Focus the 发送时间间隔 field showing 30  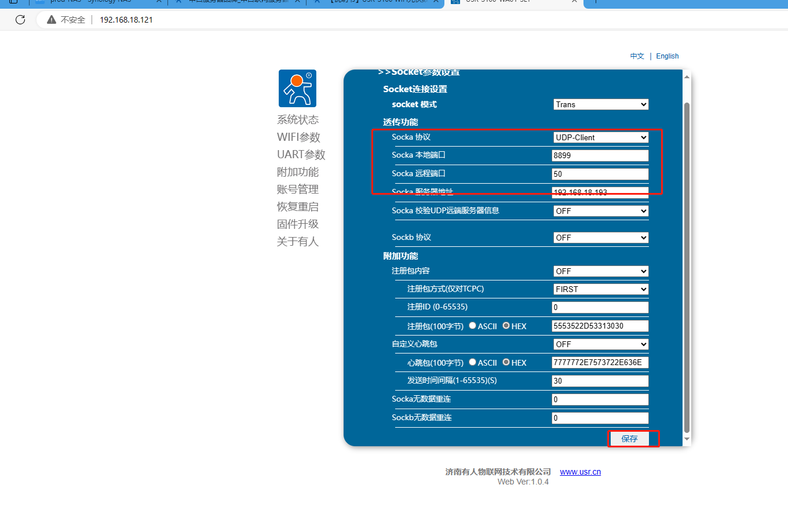600,381
